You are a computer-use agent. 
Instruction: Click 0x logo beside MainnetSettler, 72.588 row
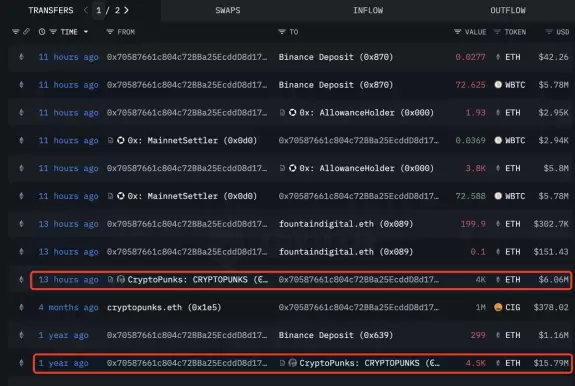coord(121,196)
